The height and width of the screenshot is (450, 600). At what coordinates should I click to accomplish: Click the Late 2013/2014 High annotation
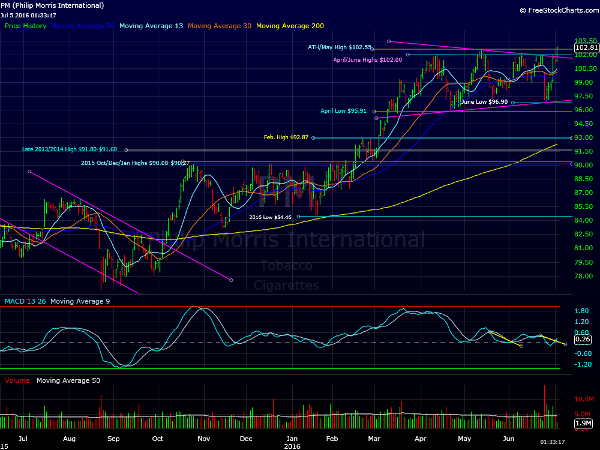(70, 149)
